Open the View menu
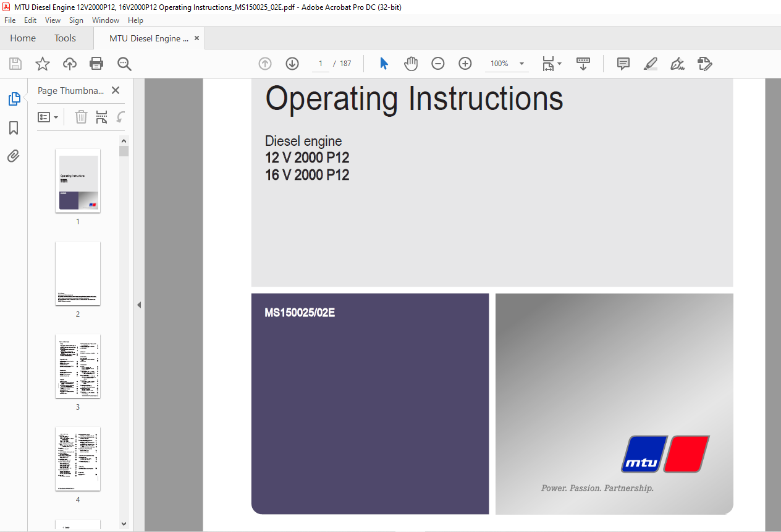 click(x=53, y=20)
